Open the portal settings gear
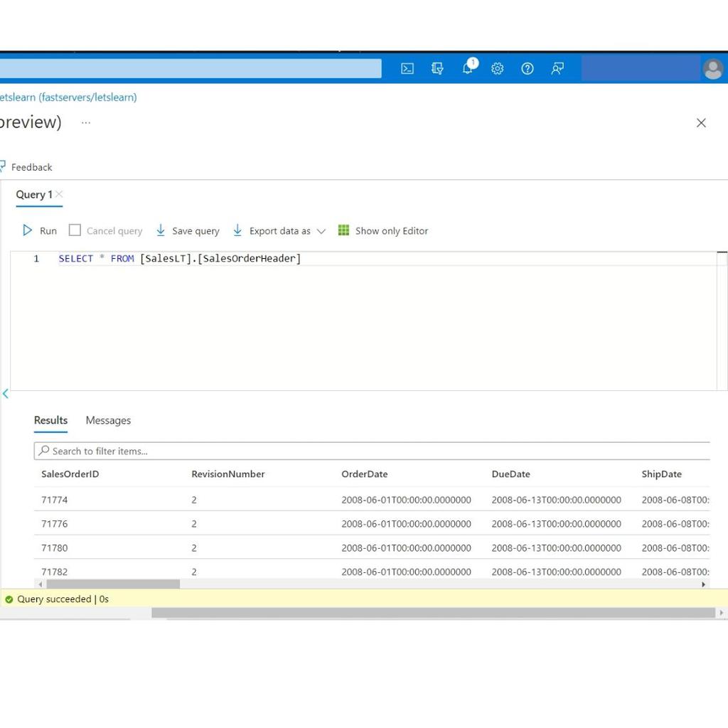The width and height of the screenshot is (728, 728). 498,68
